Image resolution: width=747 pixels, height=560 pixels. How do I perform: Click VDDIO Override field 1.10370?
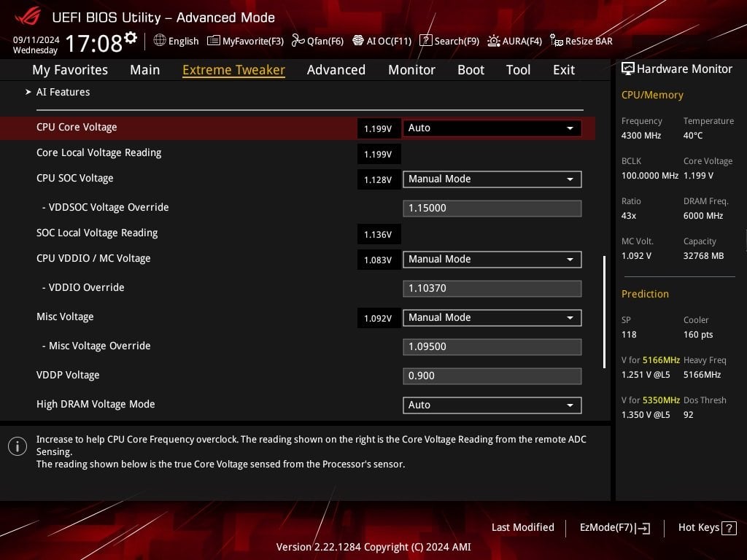tap(492, 289)
